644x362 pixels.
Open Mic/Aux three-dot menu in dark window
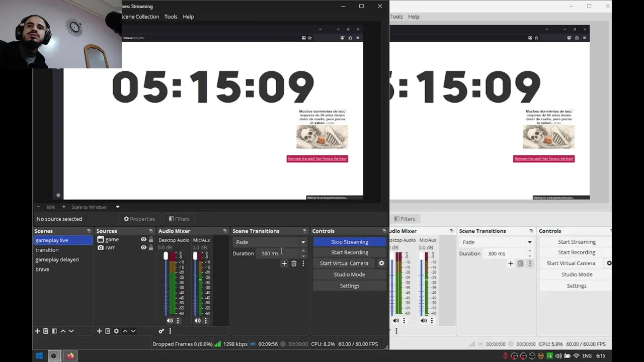[205, 321]
